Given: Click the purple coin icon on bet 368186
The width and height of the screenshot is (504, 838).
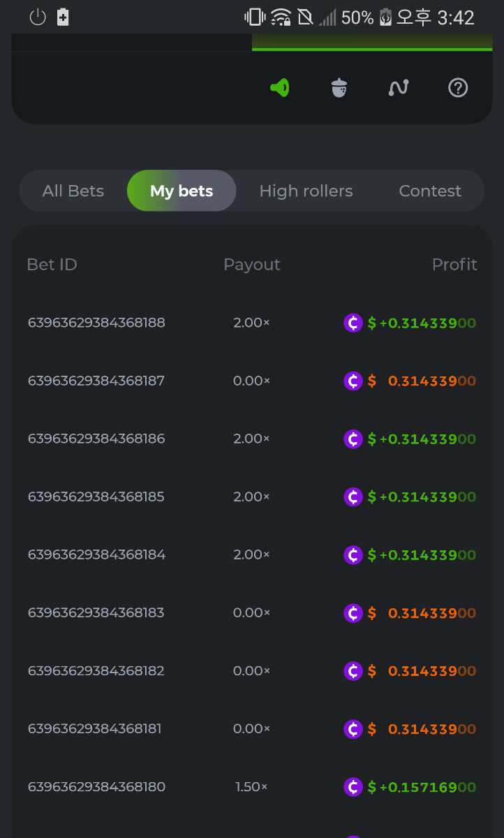Looking at the screenshot, I should pyautogui.click(x=353, y=439).
